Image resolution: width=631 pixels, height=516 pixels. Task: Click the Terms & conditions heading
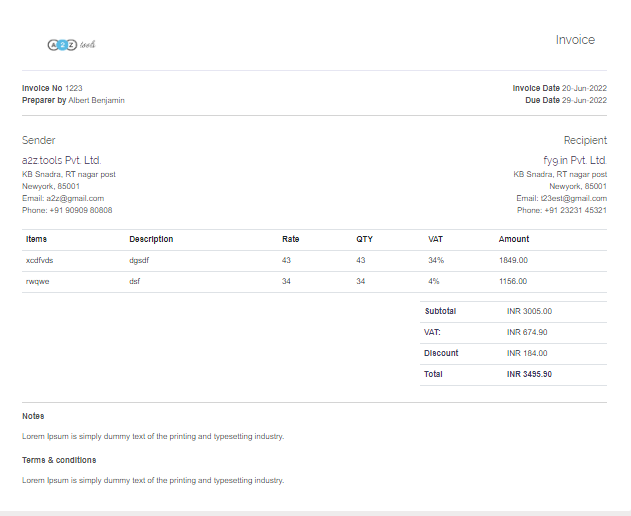pos(59,460)
